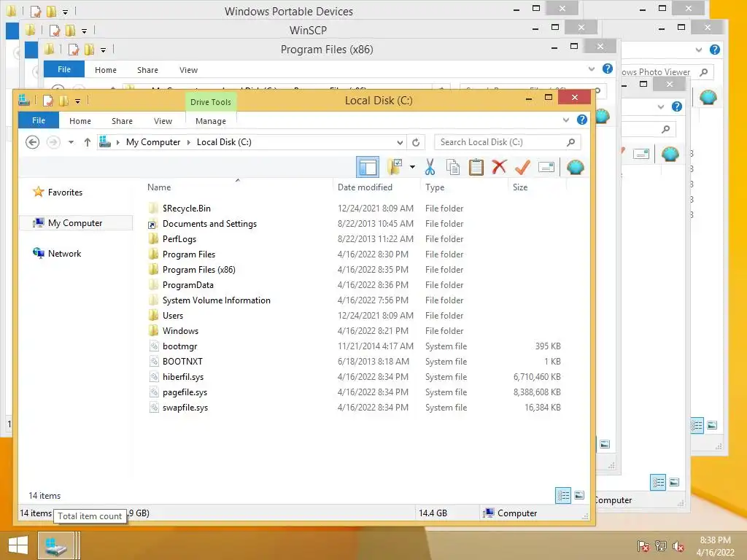The height and width of the screenshot is (560, 747).
Task: Click New folder icon in Local Disk title bar
Action: pyautogui.click(x=63, y=101)
